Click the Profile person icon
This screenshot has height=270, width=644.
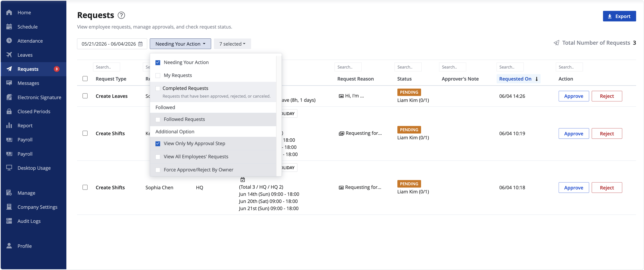coord(9,246)
